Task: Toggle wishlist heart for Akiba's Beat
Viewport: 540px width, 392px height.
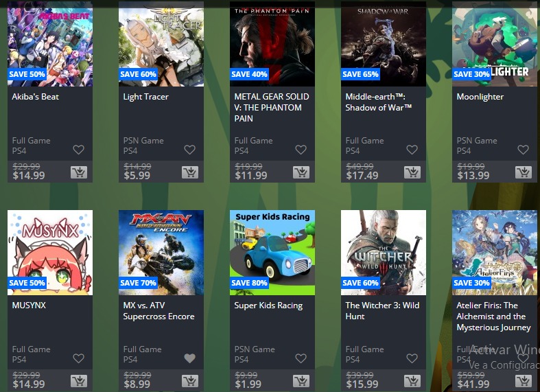Action: tap(78, 150)
